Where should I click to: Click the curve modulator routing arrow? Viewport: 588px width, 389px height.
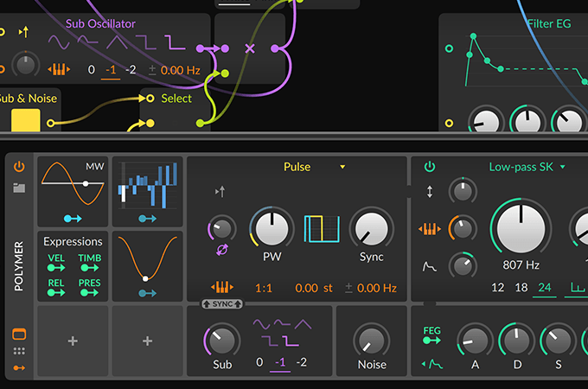click(147, 293)
